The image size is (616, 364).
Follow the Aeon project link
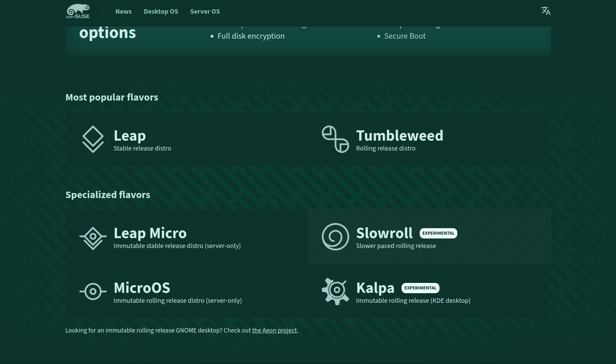click(x=274, y=330)
